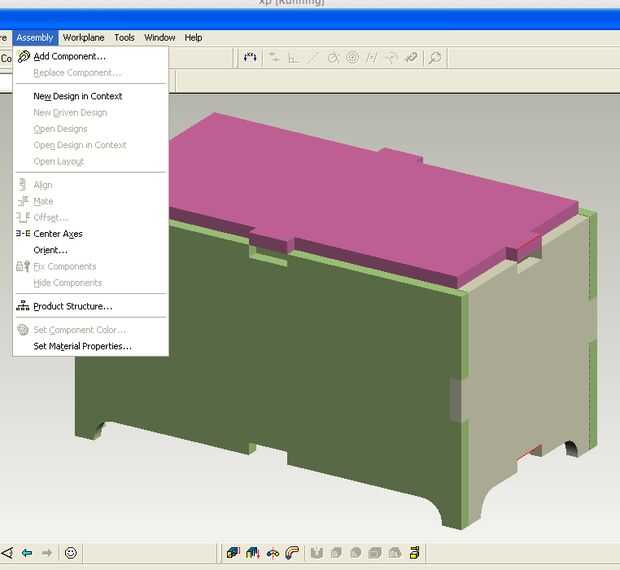
Task: Click the greyed shell block icon
Action: tap(375, 553)
